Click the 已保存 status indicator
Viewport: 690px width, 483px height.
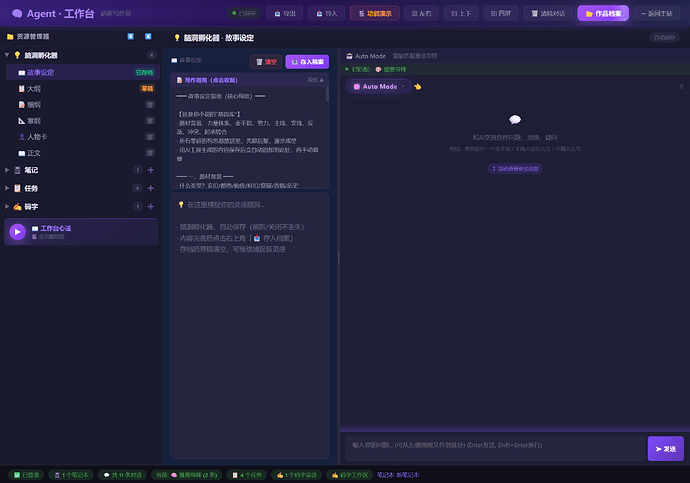pos(244,14)
